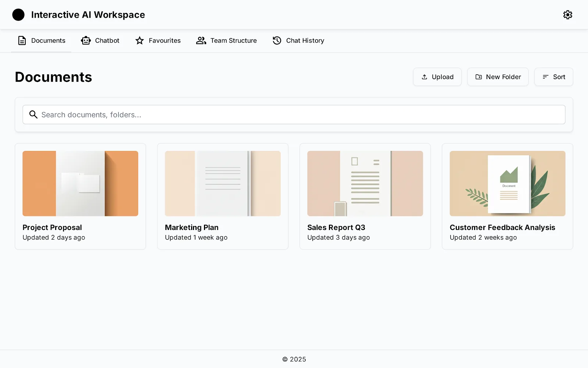Screen dimensions: 588x368
Task: Click the Marketing Plan title
Action: click(x=192, y=227)
